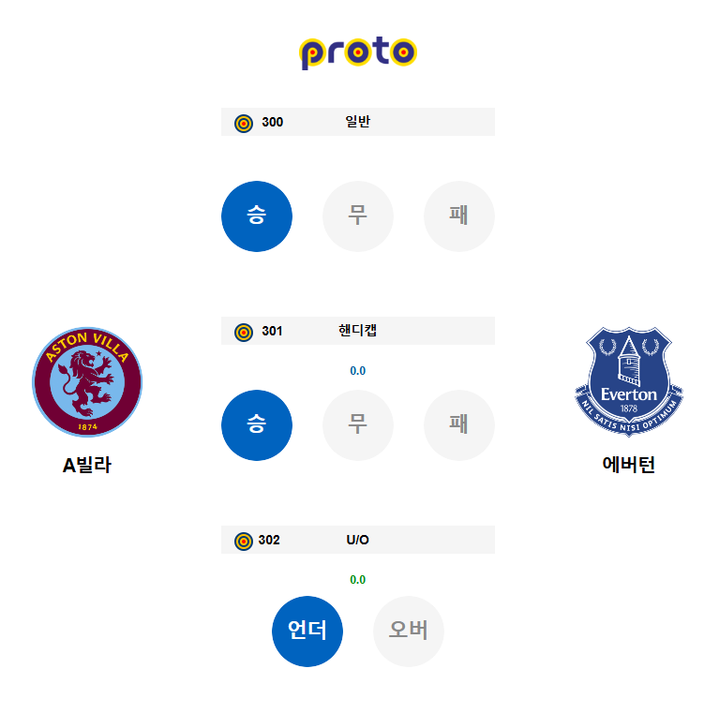The width and height of the screenshot is (719, 728).
Task: Click the target icon beside 302
Action: 244,542
